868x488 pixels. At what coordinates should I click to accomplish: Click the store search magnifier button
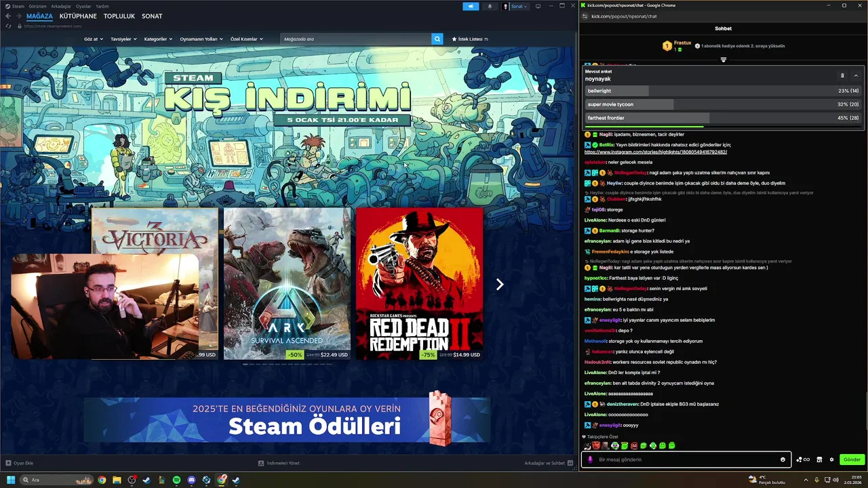click(437, 39)
